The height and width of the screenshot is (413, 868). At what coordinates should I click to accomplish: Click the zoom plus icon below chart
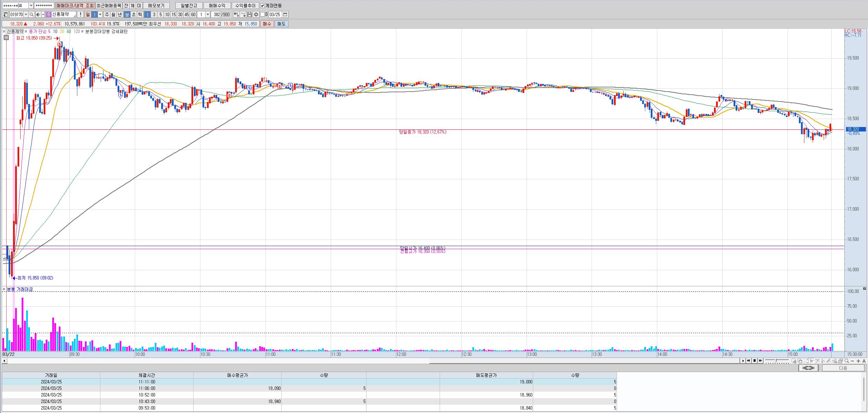point(858,361)
